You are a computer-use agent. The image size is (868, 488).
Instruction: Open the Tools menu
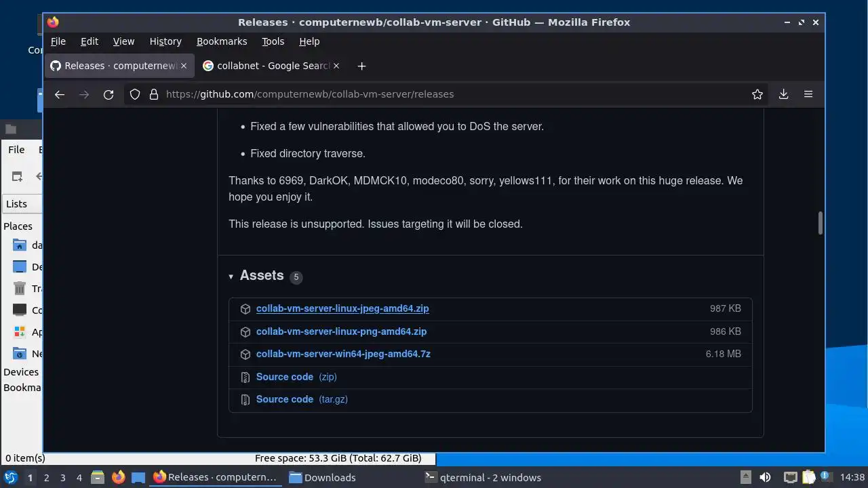(273, 41)
